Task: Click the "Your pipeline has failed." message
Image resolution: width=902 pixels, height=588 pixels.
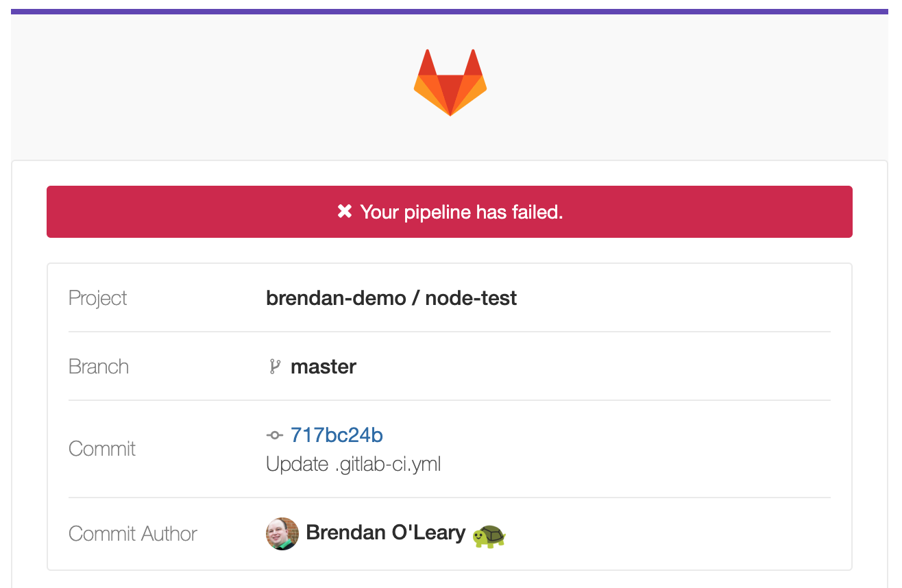Action: [x=461, y=212]
